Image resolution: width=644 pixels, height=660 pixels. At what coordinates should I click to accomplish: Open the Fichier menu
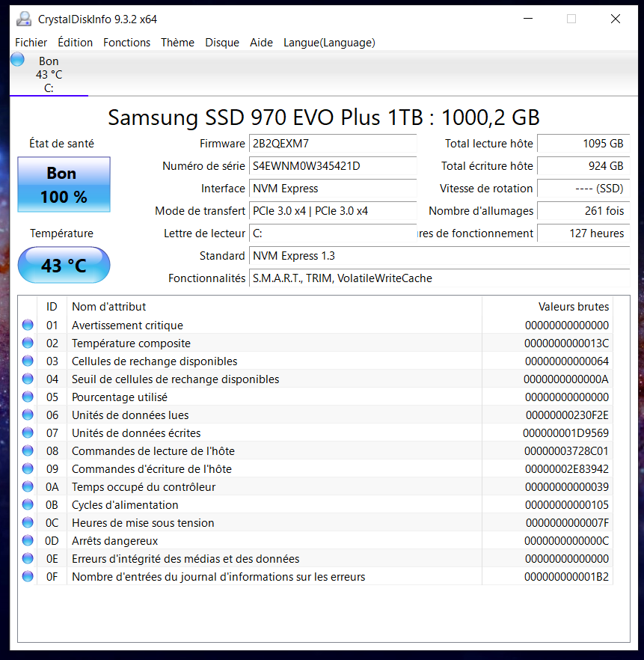(x=31, y=43)
